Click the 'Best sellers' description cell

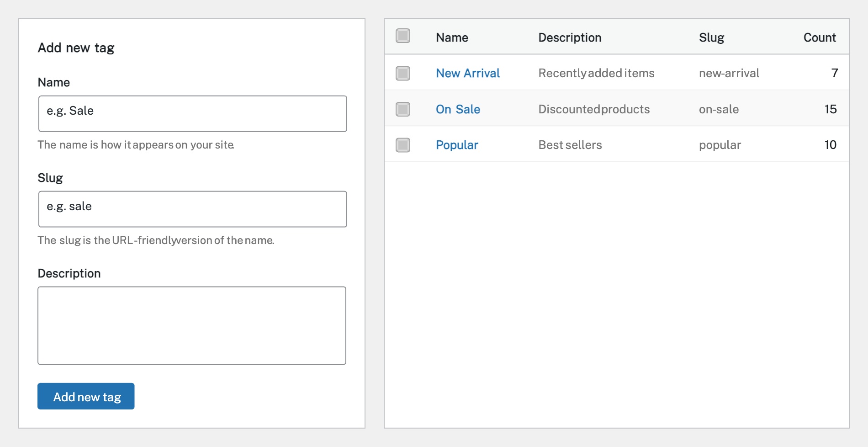point(570,145)
